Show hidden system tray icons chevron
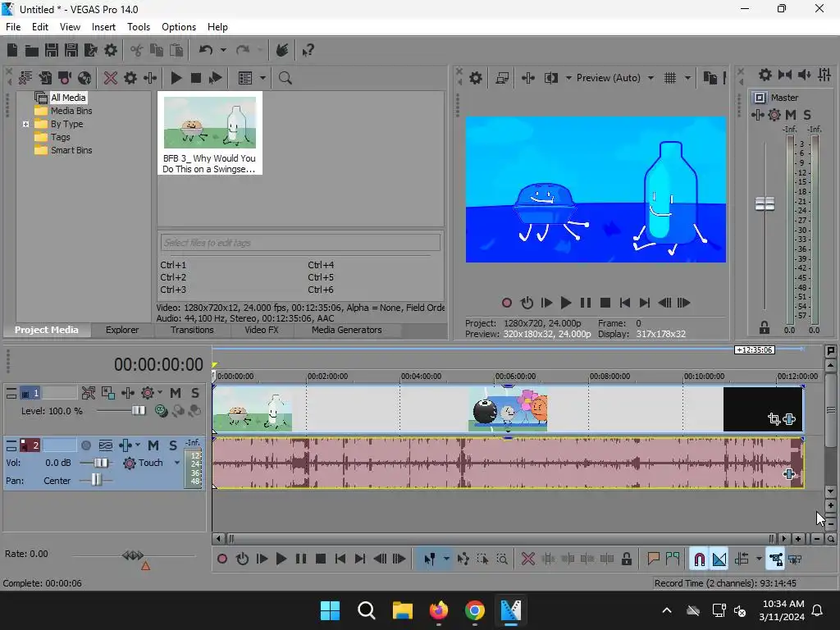 coord(667,610)
